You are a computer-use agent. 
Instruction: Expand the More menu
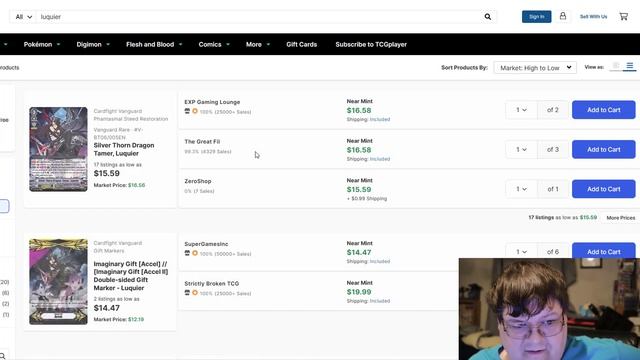(x=258, y=44)
